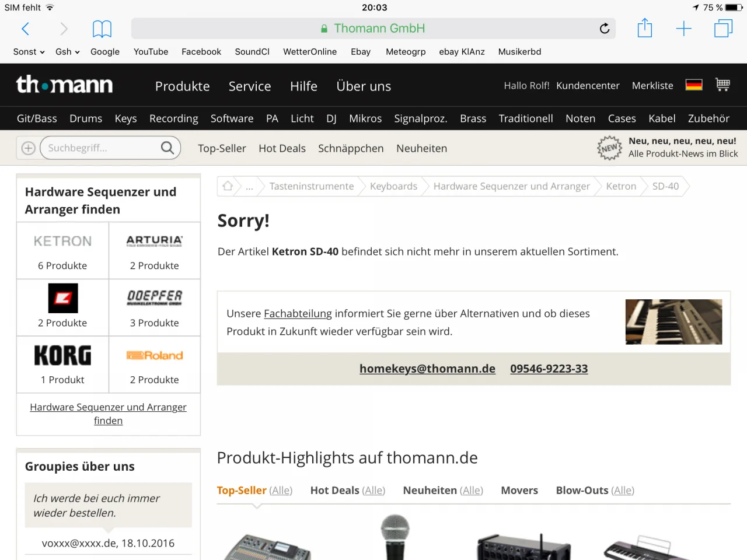Select the Top-Seller highlights tab
This screenshot has width=747, height=560.
click(x=242, y=491)
